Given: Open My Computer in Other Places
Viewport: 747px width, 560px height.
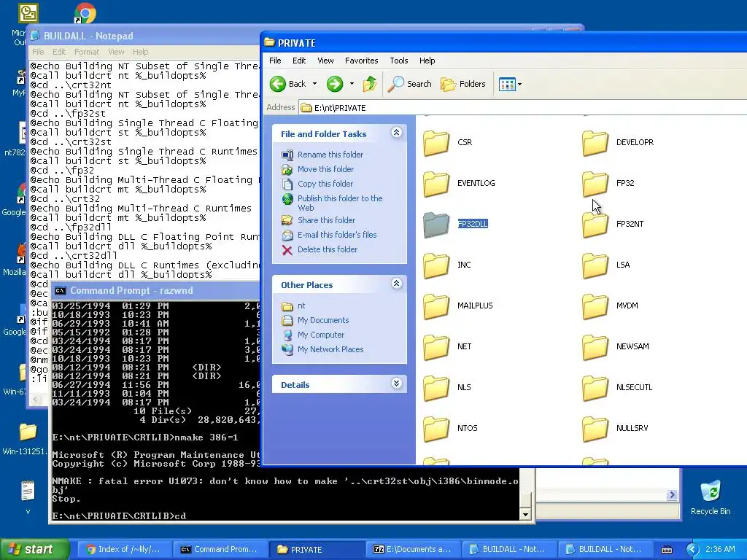Looking at the screenshot, I should point(321,335).
